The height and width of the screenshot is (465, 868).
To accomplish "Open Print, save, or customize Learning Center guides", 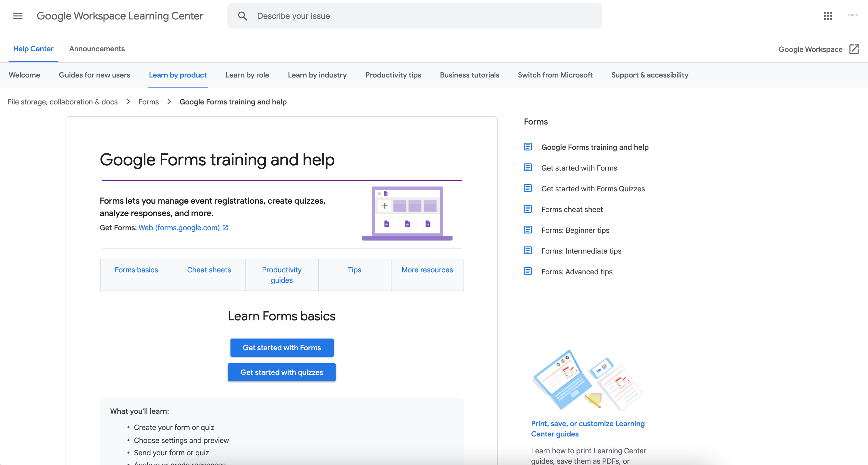I will (x=588, y=429).
